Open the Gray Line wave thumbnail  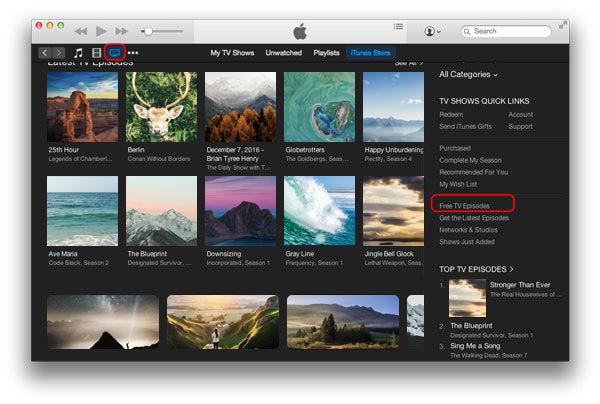click(x=320, y=211)
